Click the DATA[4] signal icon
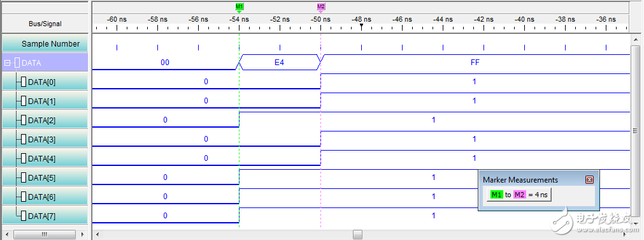This screenshot has width=644, height=240. tap(24, 158)
